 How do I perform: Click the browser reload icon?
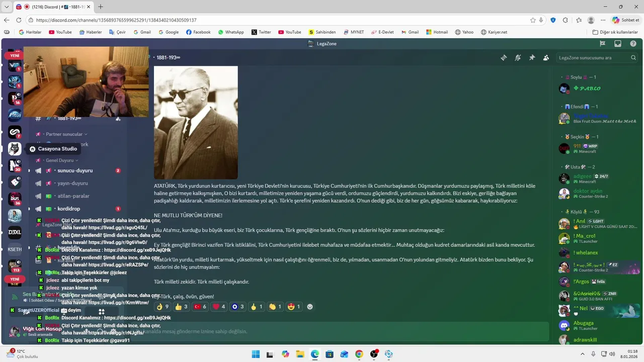[x=19, y=20]
